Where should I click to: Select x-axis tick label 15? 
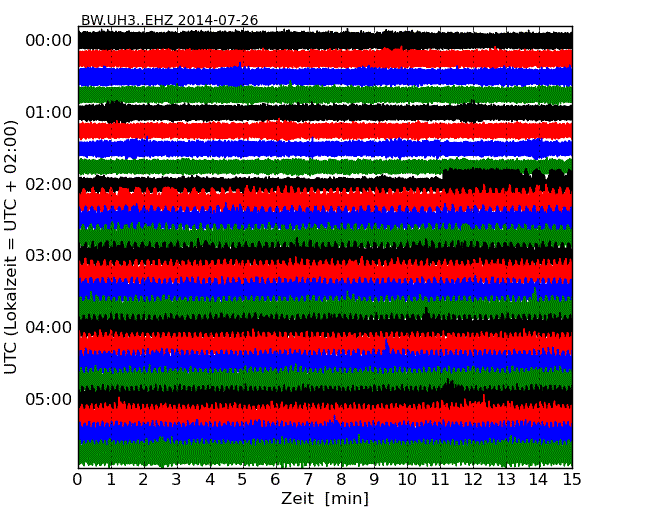[x=572, y=480]
